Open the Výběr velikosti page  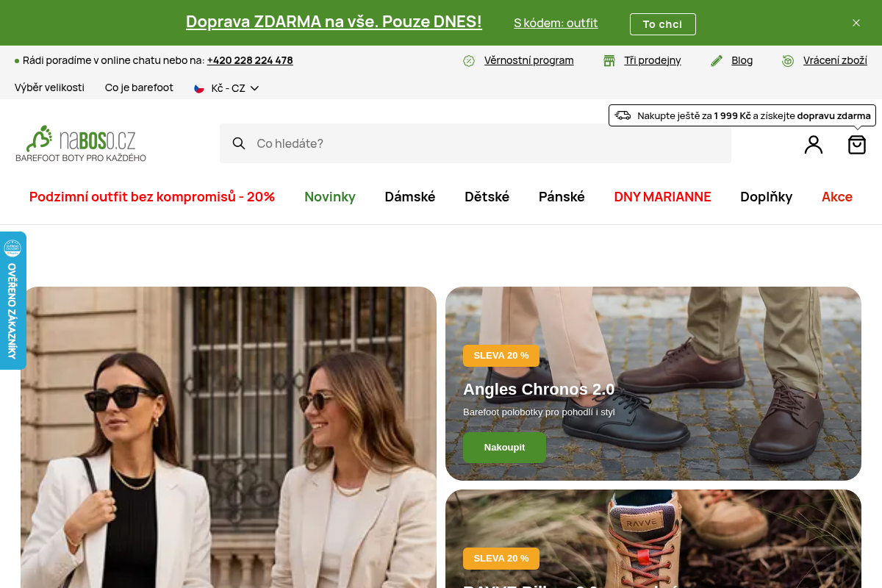[49, 87]
